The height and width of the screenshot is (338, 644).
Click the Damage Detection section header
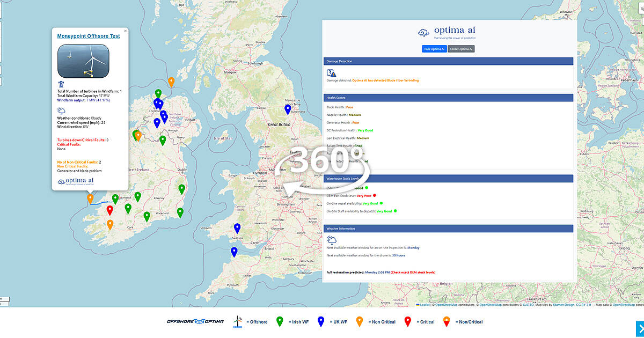449,62
